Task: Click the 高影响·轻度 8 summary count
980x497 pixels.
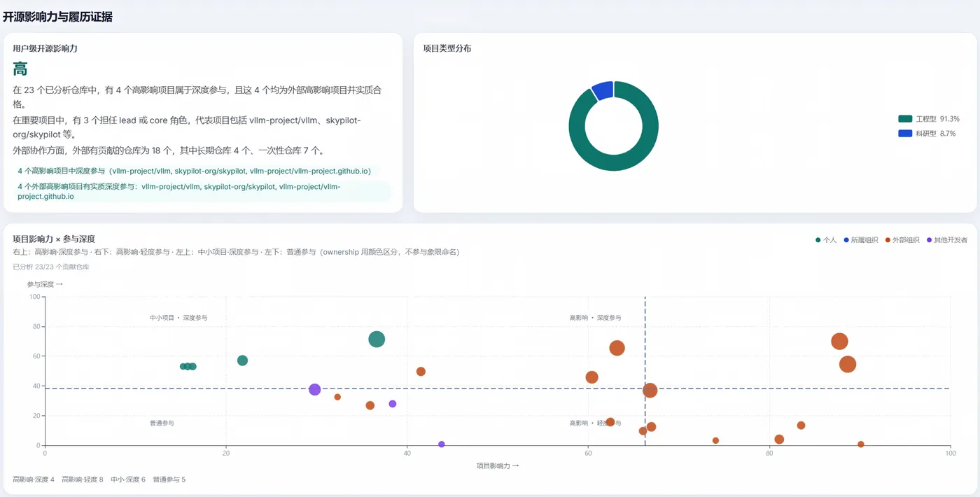Action: (83, 479)
